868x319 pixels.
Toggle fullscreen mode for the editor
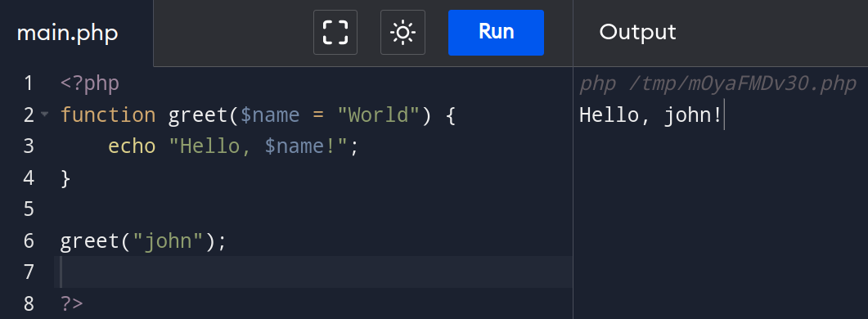pyautogui.click(x=335, y=33)
